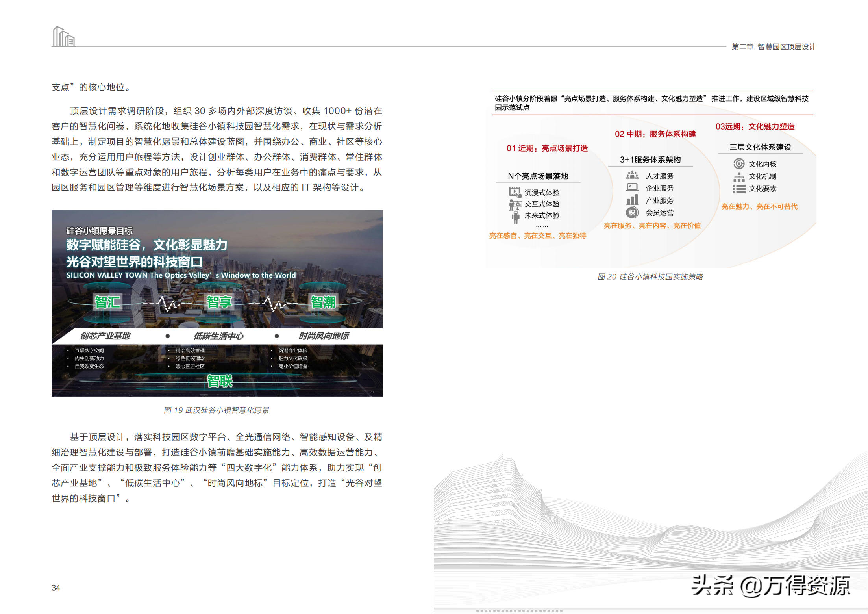Image resolution: width=868 pixels, height=614 pixels.
Task: Click the green 智潮 label
Action: 323,302
